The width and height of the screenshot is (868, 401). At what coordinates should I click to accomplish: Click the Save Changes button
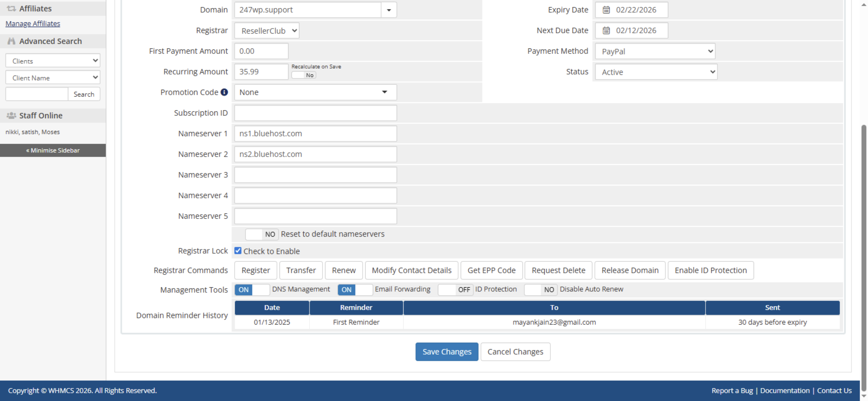click(x=446, y=351)
